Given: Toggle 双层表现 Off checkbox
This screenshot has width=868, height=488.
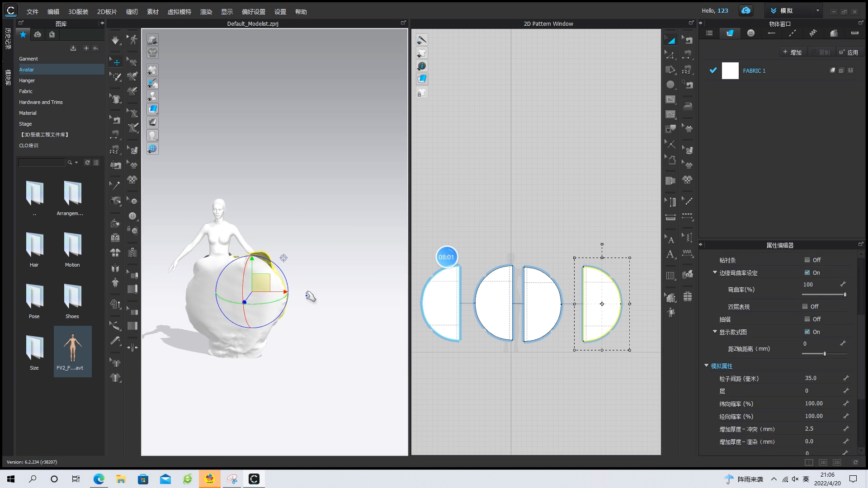Looking at the screenshot, I should pos(806,306).
